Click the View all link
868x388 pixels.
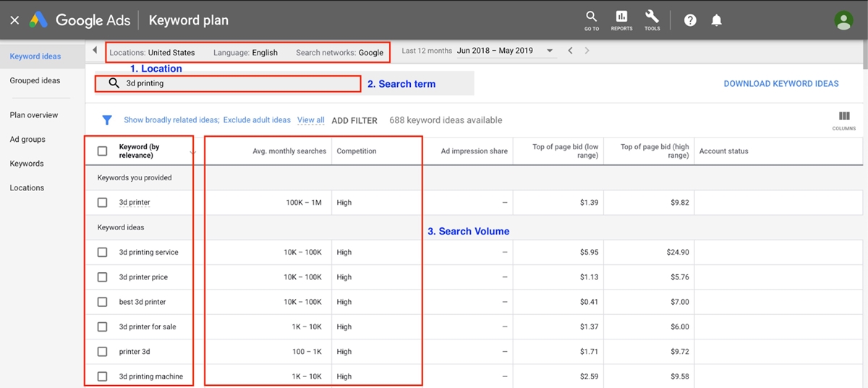coord(311,120)
